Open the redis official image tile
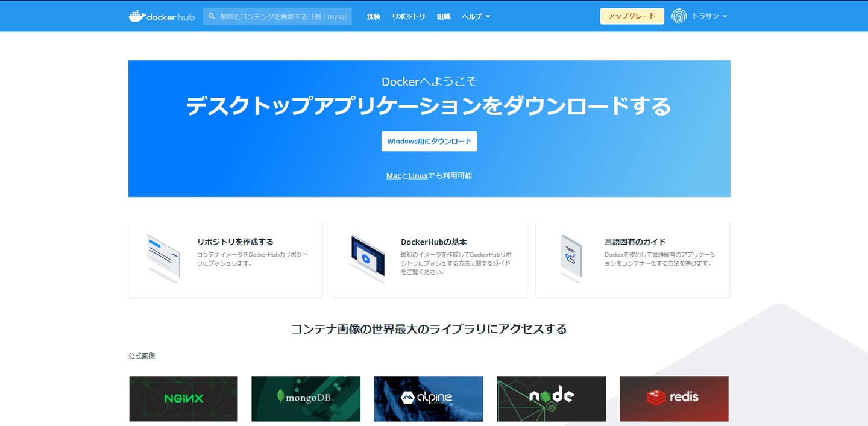Image resolution: width=868 pixels, height=426 pixels. pyautogui.click(x=674, y=399)
